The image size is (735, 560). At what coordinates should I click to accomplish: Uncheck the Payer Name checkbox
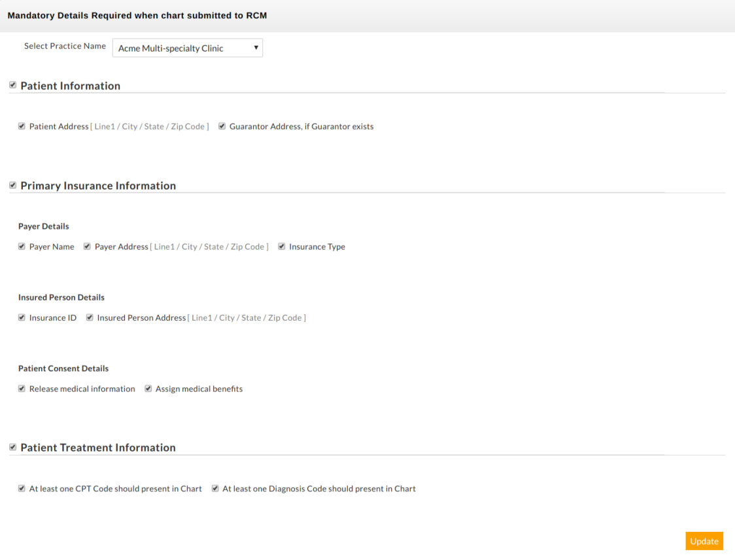(22, 246)
